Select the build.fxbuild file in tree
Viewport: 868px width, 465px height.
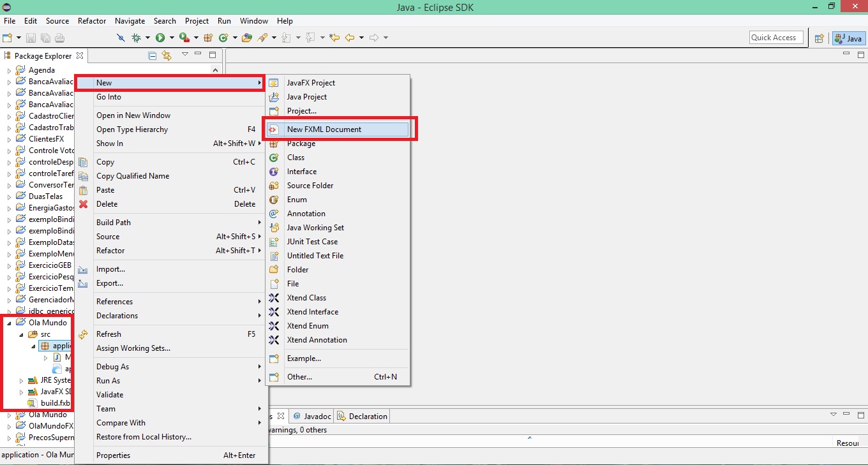(50, 403)
